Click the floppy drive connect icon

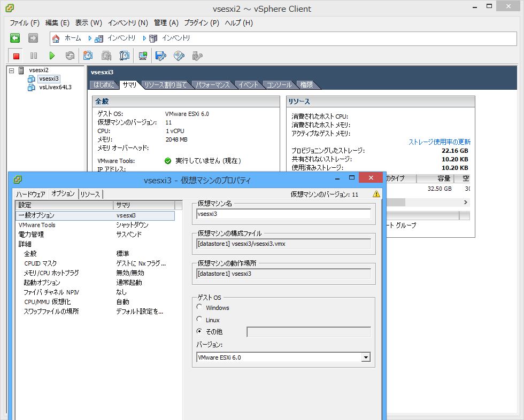pyautogui.click(x=161, y=56)
